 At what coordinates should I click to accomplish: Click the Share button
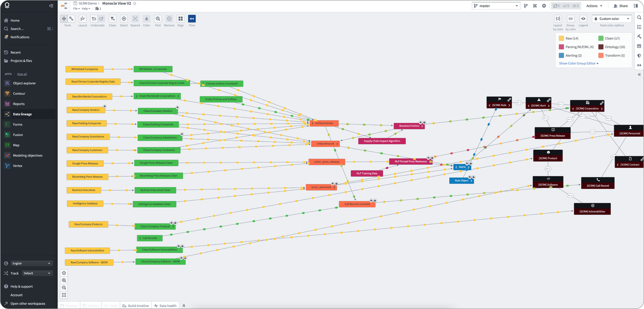point(621,5)
